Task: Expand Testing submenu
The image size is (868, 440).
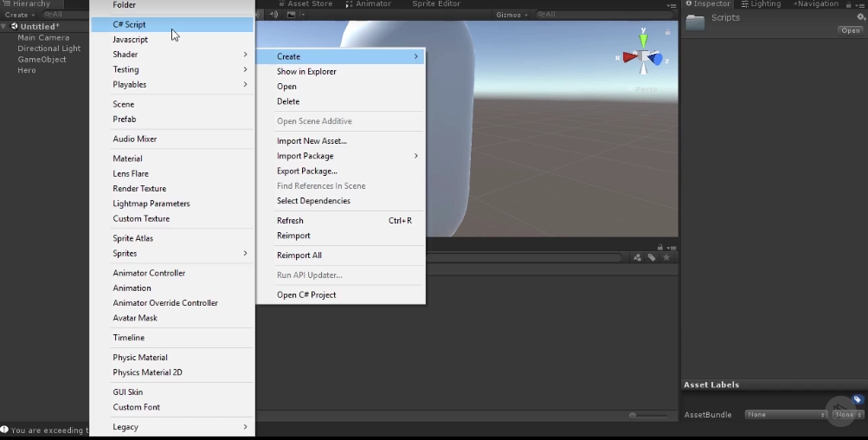Action: tap(172, 69)
